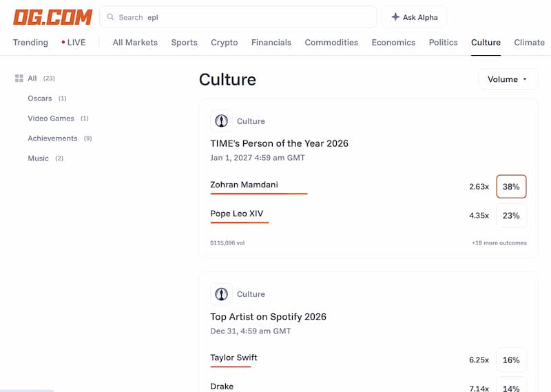Click Pope Leo XIV's orange probability bar
Image resolution: width=551 pixels, height=392 pixels.
[240, 223]
